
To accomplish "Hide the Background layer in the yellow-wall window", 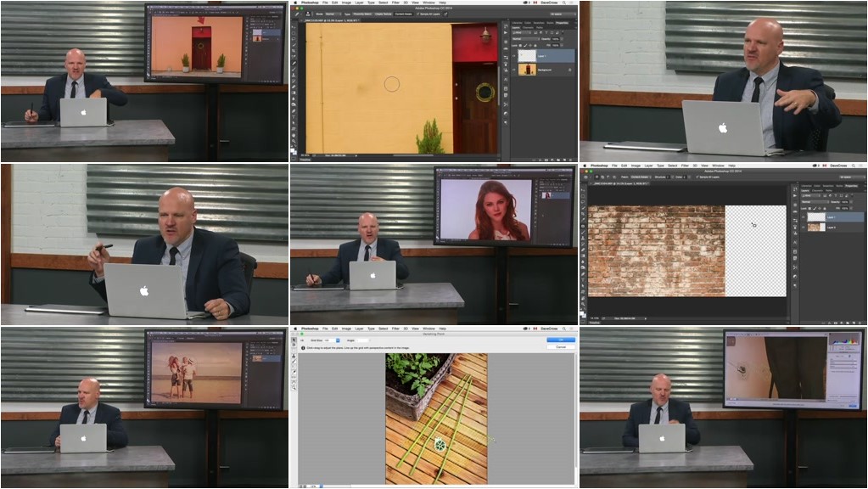I will 513,70.
